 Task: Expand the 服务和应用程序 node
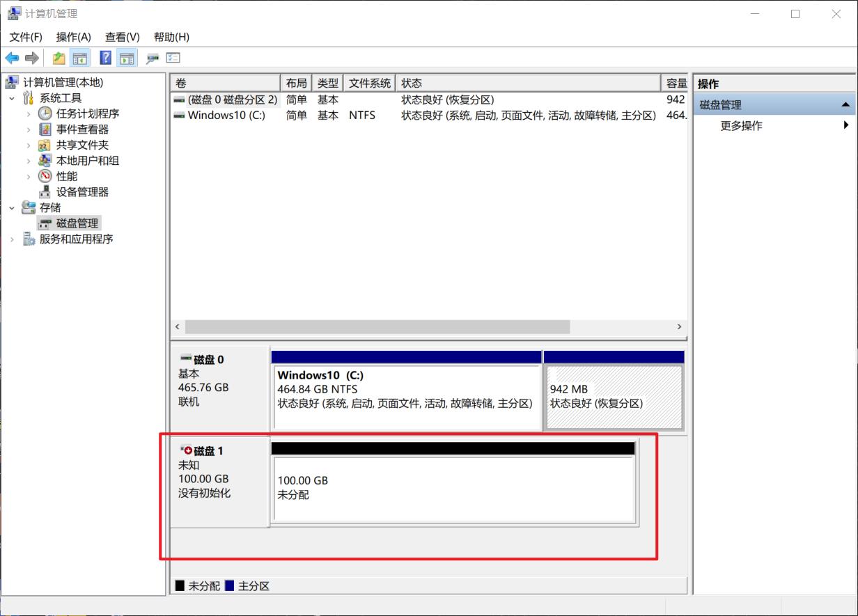tap(12, 239)
